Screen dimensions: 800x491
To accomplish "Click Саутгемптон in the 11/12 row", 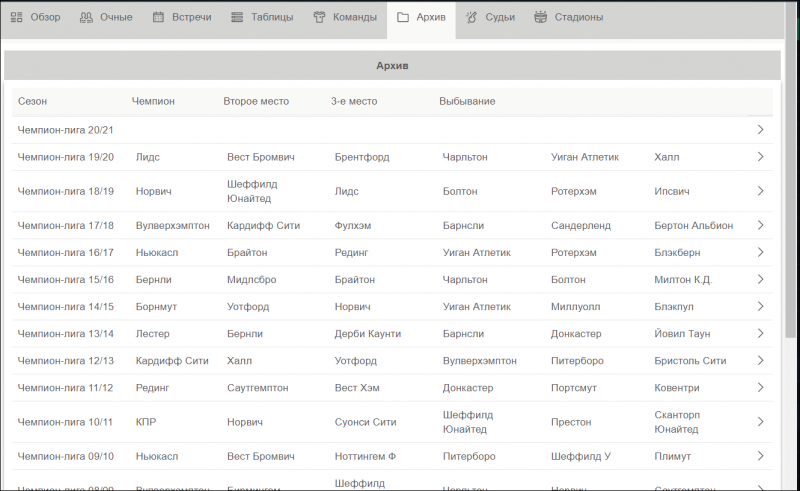I will pos(258,388).
